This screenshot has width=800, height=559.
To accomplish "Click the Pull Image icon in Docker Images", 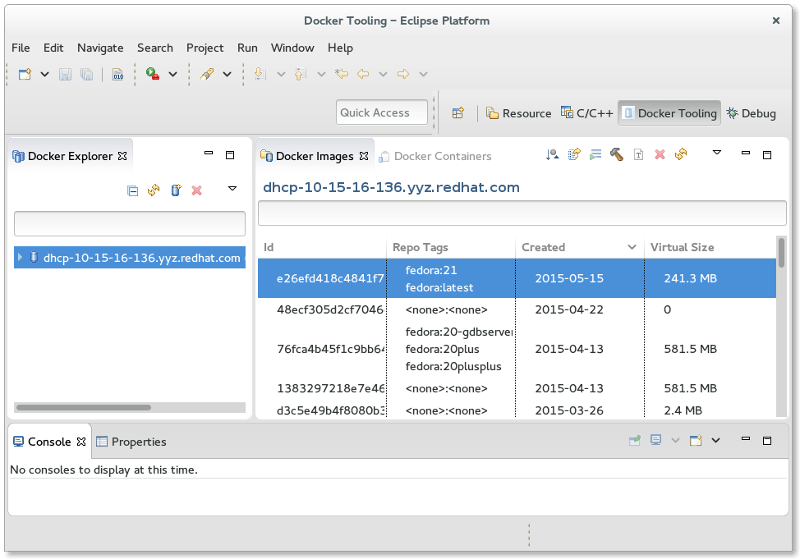I will click(x=552, y=155).
